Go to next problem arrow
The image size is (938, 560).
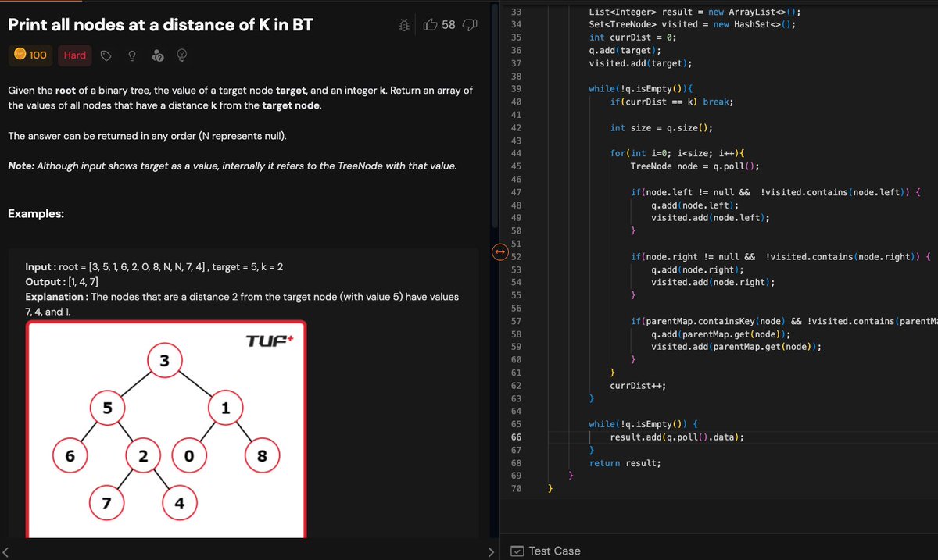click(491, 552)
